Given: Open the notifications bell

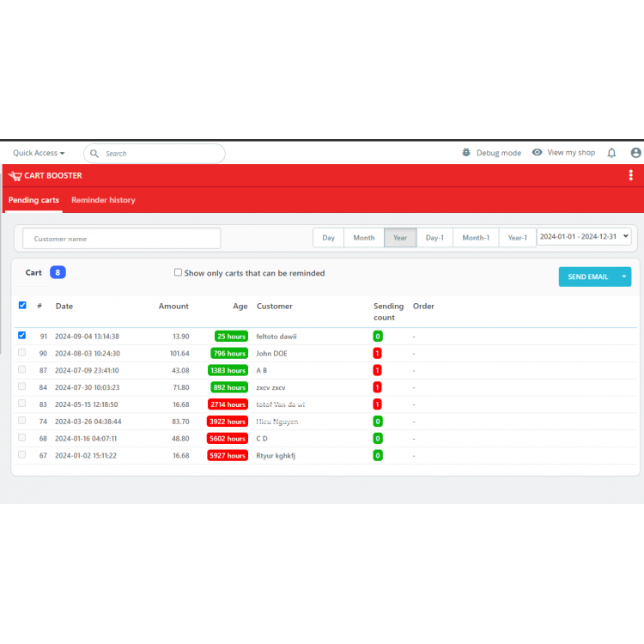Looking at the screenshot, I should [611, 153].
